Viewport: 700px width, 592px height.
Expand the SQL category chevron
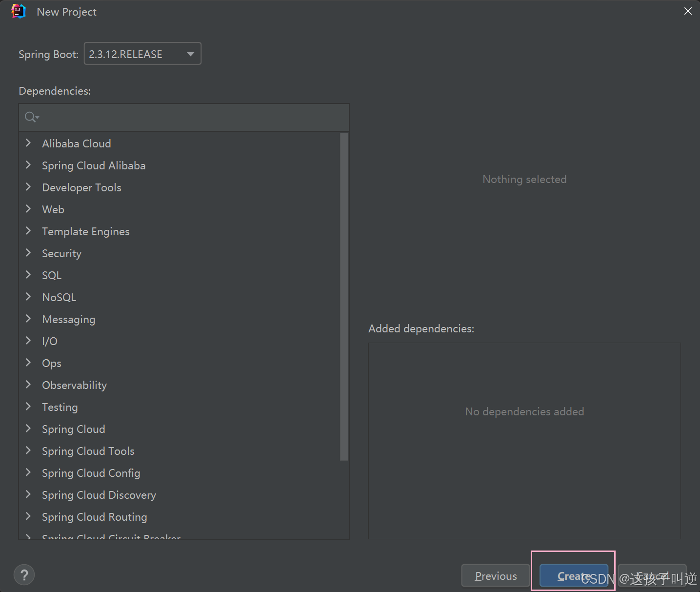coord(28,275)
